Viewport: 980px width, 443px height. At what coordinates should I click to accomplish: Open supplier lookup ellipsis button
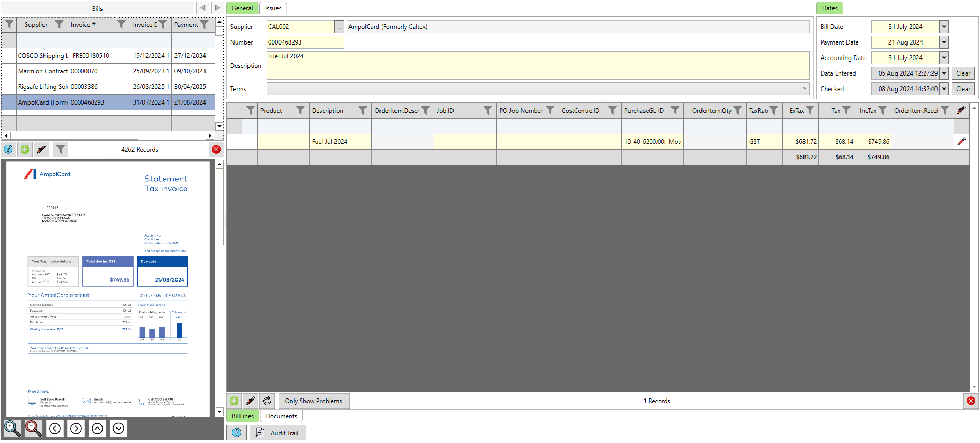pos(340,27)
